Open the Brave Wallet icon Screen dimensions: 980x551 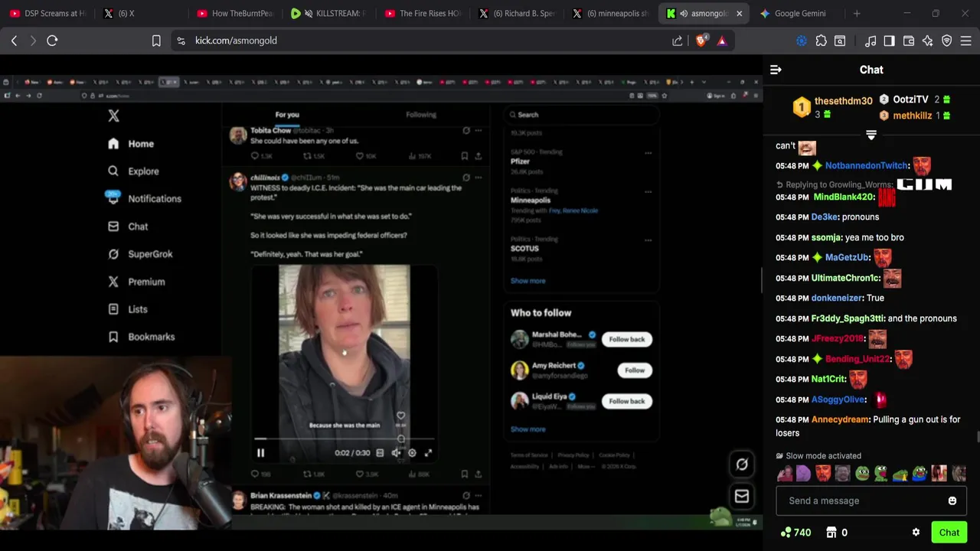coord(909,41)
